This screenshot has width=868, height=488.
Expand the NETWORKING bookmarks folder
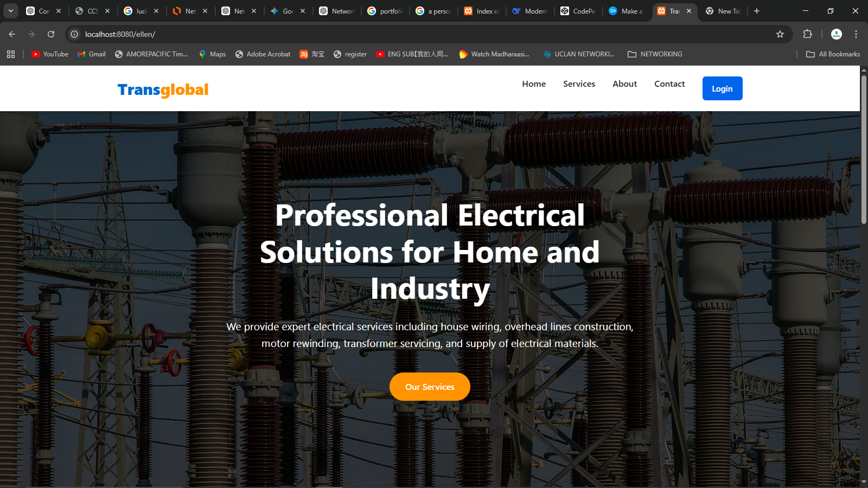(655, 54)
